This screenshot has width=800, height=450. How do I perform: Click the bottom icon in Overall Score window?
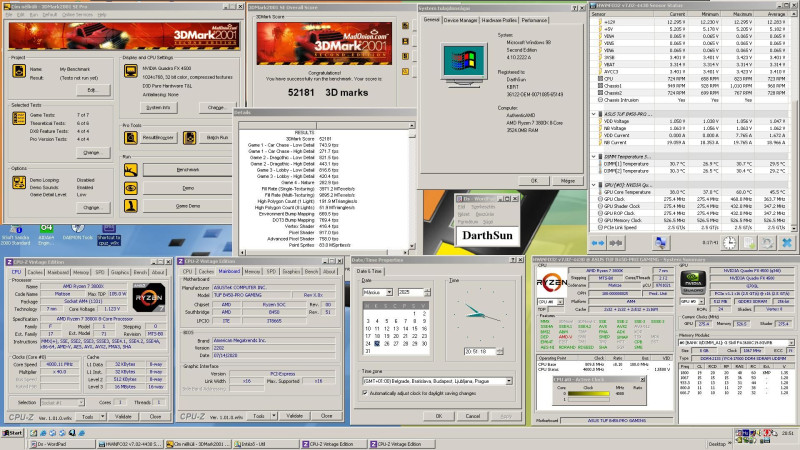point(405,71)
